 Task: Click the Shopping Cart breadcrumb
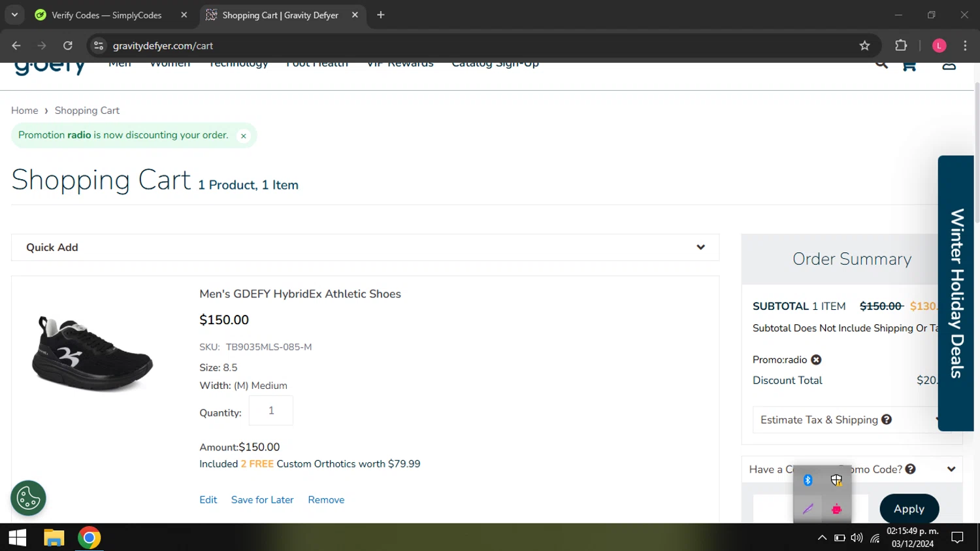tap(87, 110)
